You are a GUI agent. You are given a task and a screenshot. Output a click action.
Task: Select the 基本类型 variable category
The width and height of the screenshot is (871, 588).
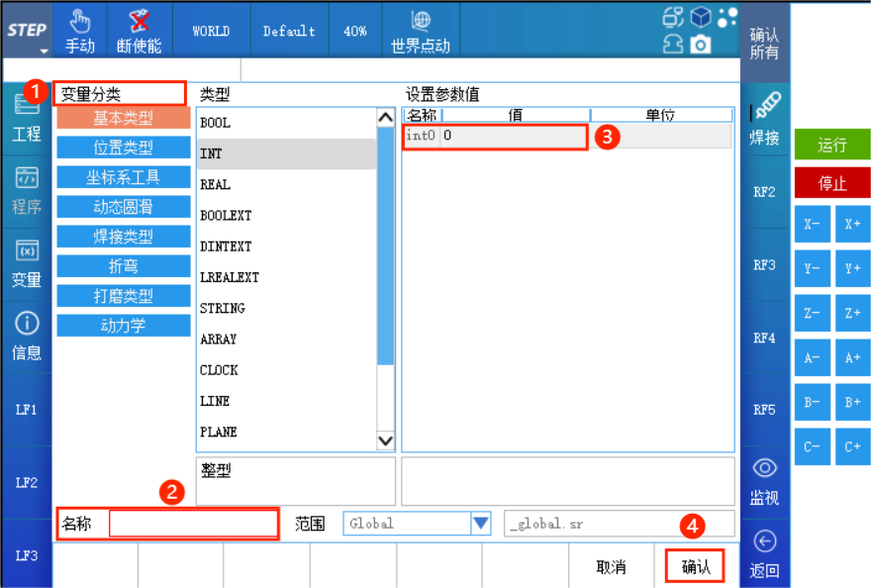(124, 118)
